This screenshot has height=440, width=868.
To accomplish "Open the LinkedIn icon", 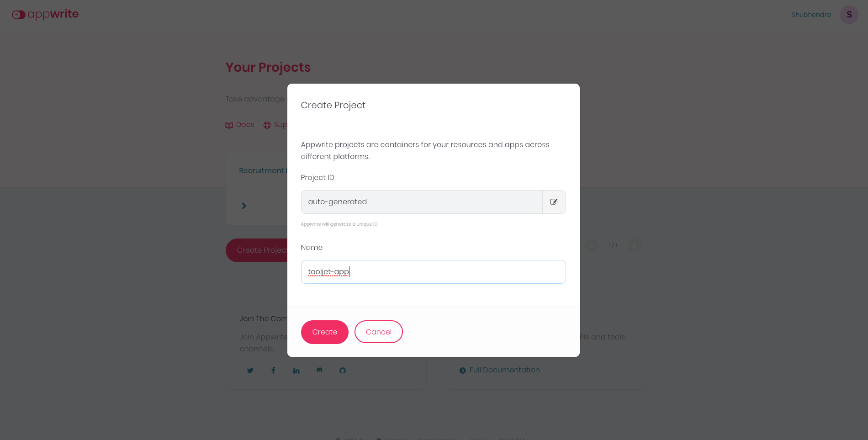I will (x=296, y=370).
